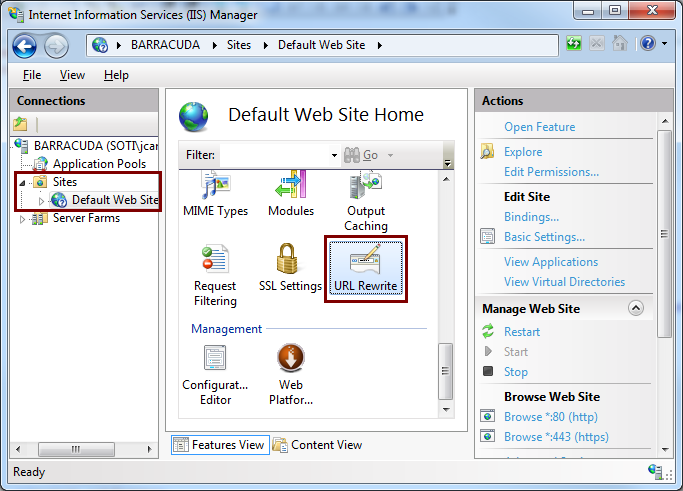
Task: Open Configuration Editor feature
Action: click(215, 375)
